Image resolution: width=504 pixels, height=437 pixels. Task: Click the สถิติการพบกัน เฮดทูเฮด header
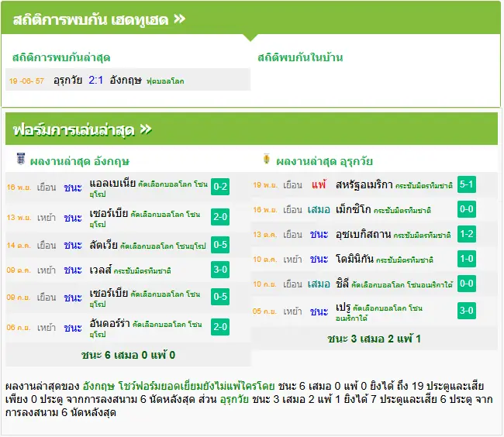click(99, 20)
